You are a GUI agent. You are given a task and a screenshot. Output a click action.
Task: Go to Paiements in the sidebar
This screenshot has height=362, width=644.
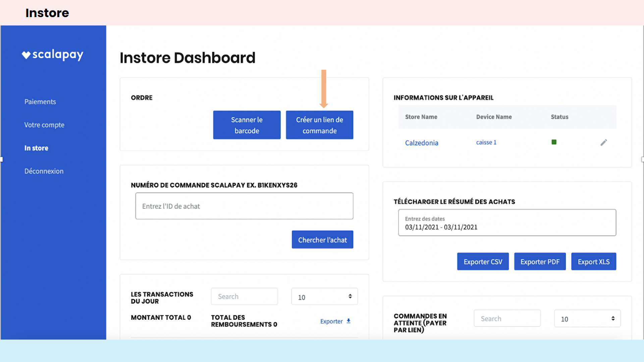pyautogui.click(x=40, y=102)
